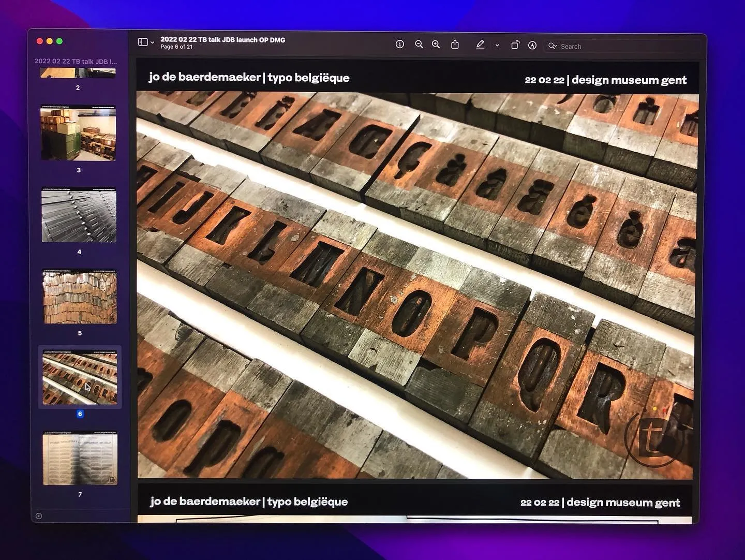Screen dimensions: 745x560
Task: Click the sidebar document name header
Action: pyautogui.click(x=76, y=61)
